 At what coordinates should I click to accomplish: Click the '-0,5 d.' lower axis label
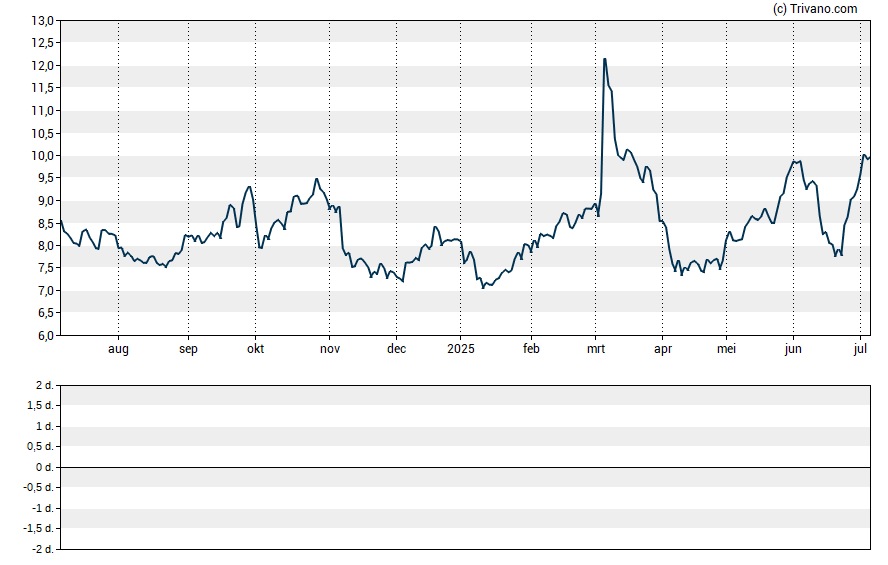click(39, 487)
